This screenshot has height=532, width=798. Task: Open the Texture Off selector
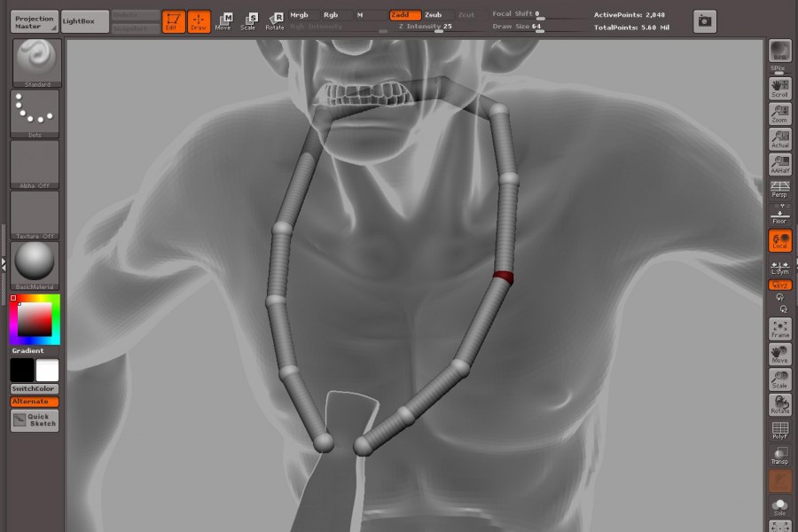[x=35, y=214]
